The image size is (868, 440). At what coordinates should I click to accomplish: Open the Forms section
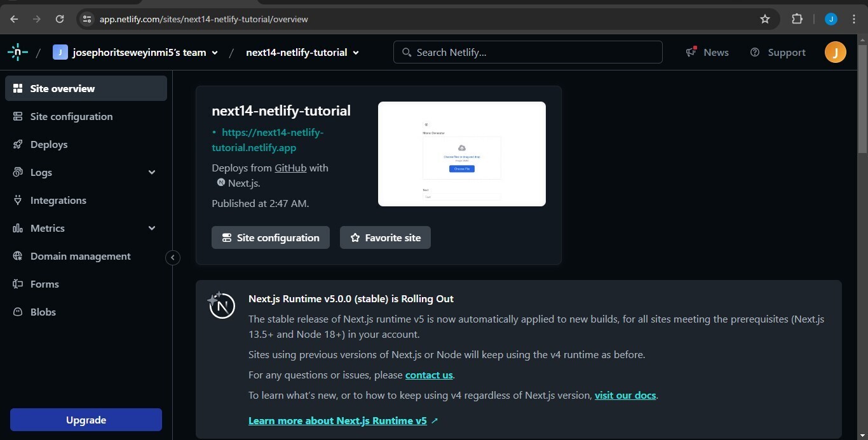86,284
